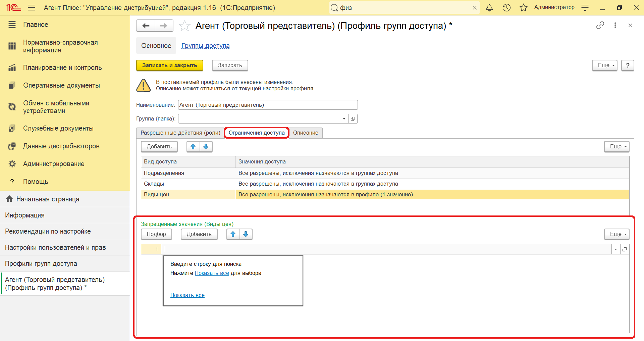Click Записать button

pyautogui.click(x=230, y=65)
